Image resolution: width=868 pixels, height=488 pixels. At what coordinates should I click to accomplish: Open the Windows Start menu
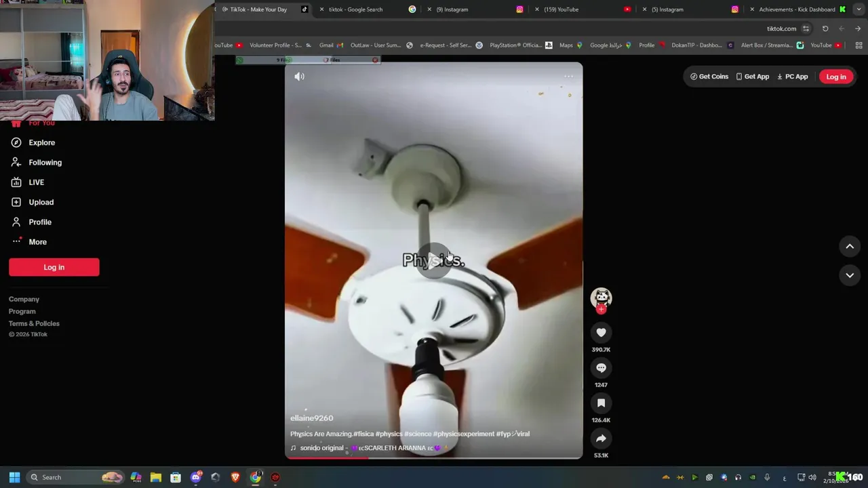coord(14,477)
